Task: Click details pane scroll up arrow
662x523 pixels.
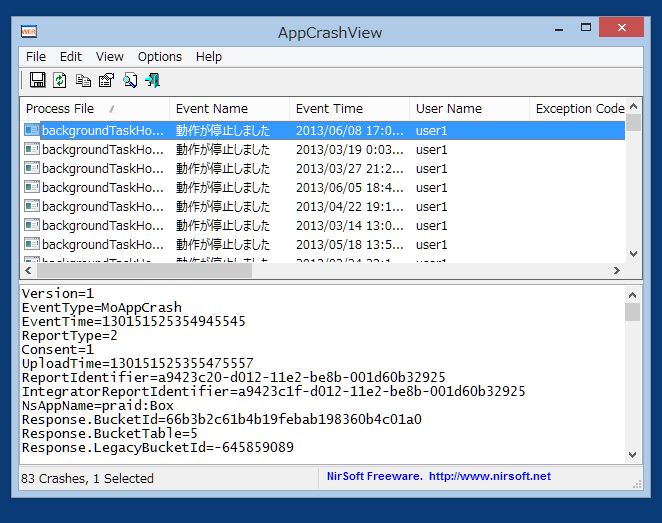Action: coord(632,295)
